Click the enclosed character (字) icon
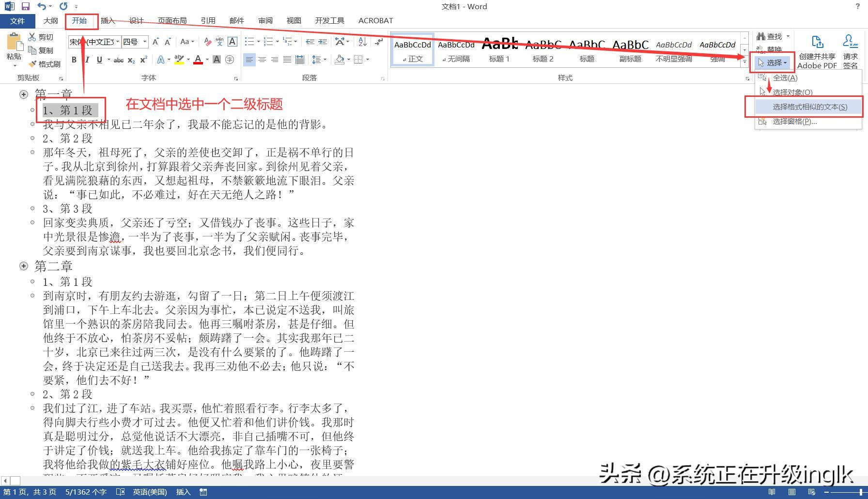868x499 pixels. click(230, 60)
